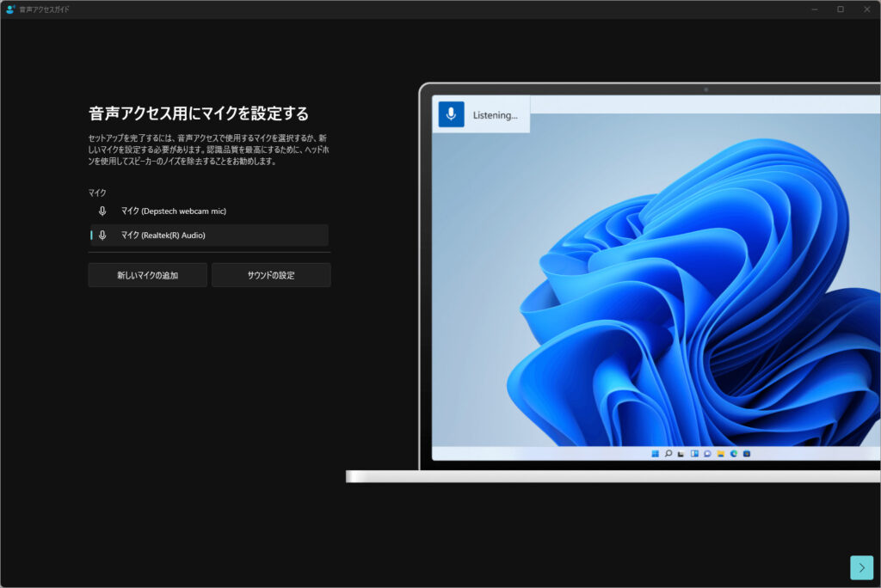Click the Search magnifier in illustration taskbar
The width and height of the screenshot is (881, 588).
click(668, 453)
